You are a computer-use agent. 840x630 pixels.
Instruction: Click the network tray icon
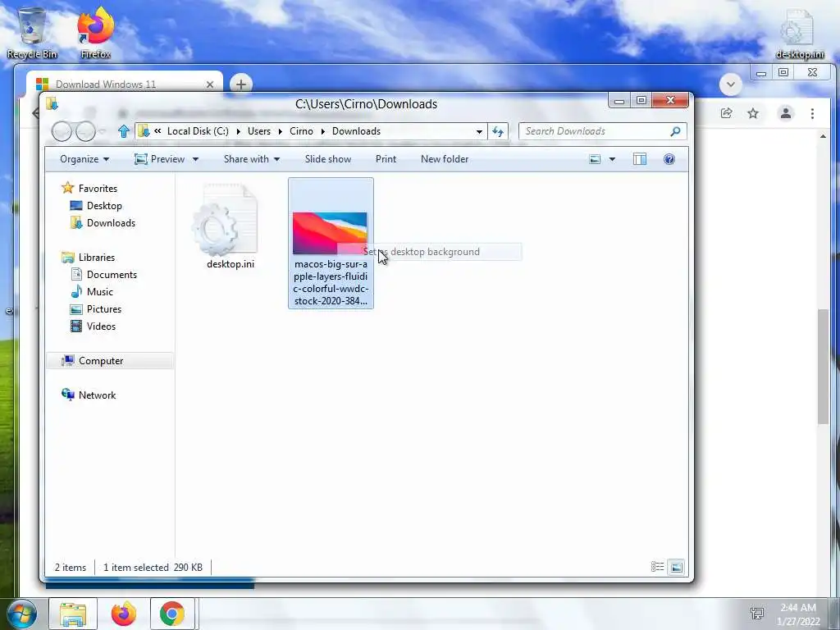click(x=757, y=614)
